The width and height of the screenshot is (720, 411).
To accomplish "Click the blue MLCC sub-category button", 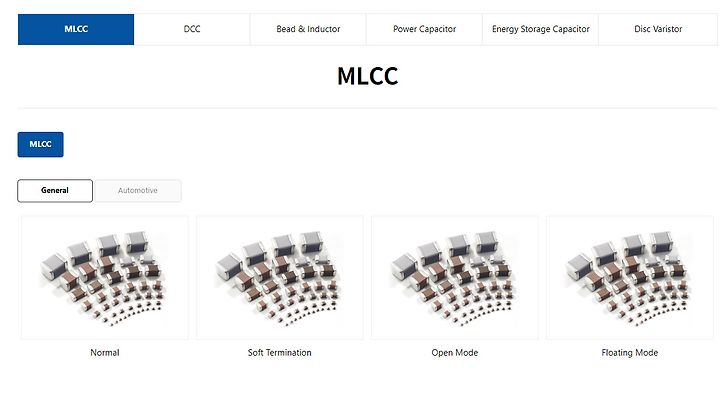I will [x=40, y=144].
